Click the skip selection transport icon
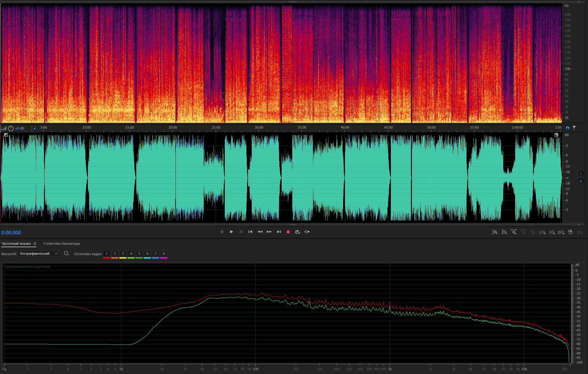This screenshot has height=374, width=588. [307, 232]
